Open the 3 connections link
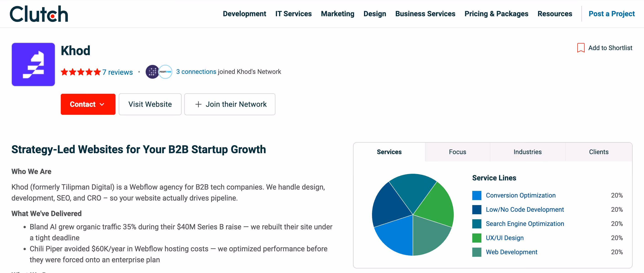 (196, 72)
